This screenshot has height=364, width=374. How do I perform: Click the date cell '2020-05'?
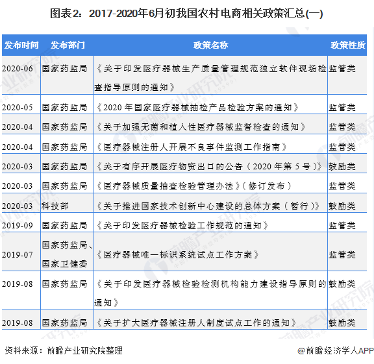[17, 107]
